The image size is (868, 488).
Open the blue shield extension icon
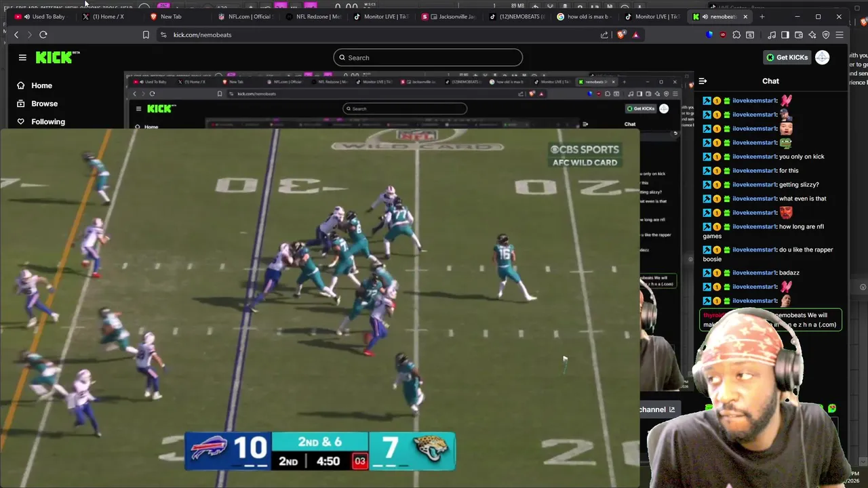click(709, 35)
